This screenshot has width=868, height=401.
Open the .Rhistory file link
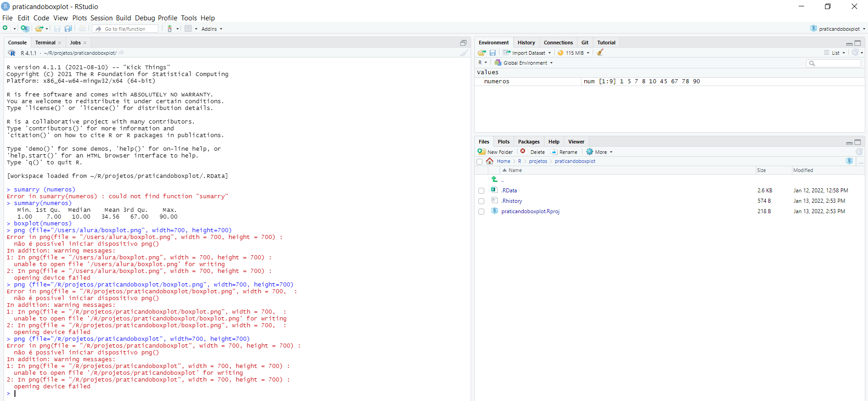(512, 201)
